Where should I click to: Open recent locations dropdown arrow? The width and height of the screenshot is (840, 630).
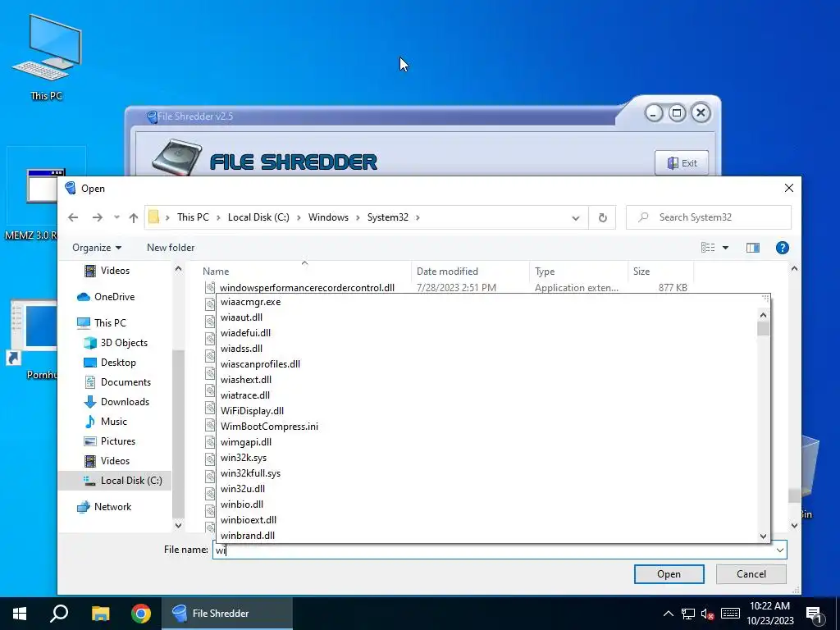116,217
